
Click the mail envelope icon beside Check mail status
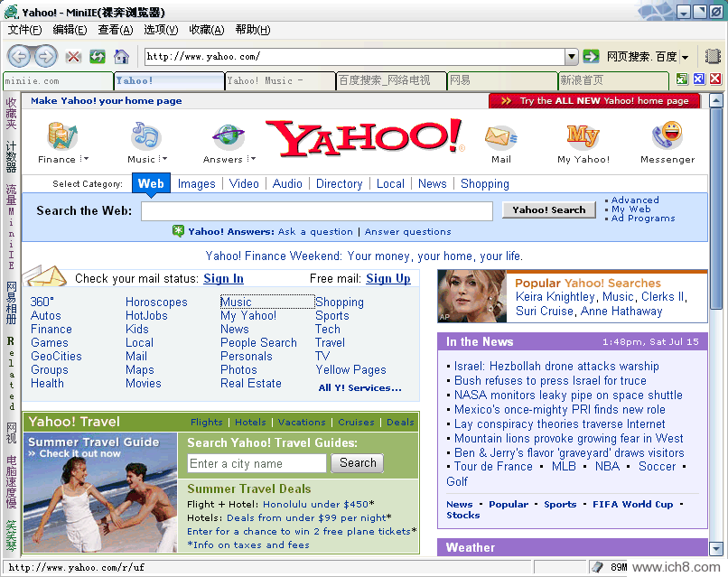point(45,276)
